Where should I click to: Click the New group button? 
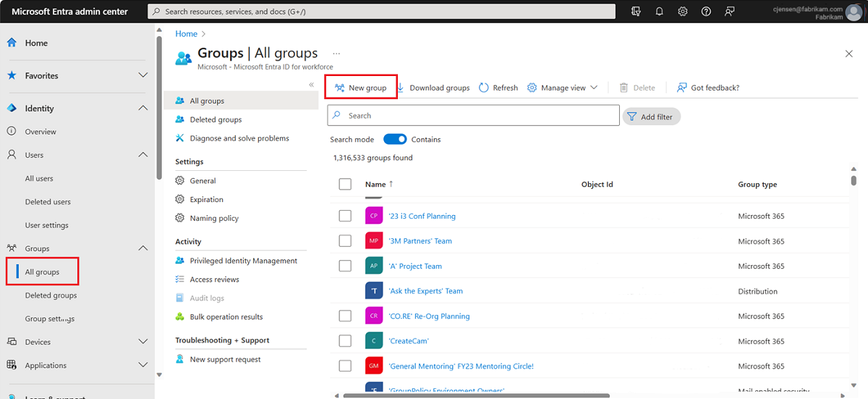click(x=361, y=88)
